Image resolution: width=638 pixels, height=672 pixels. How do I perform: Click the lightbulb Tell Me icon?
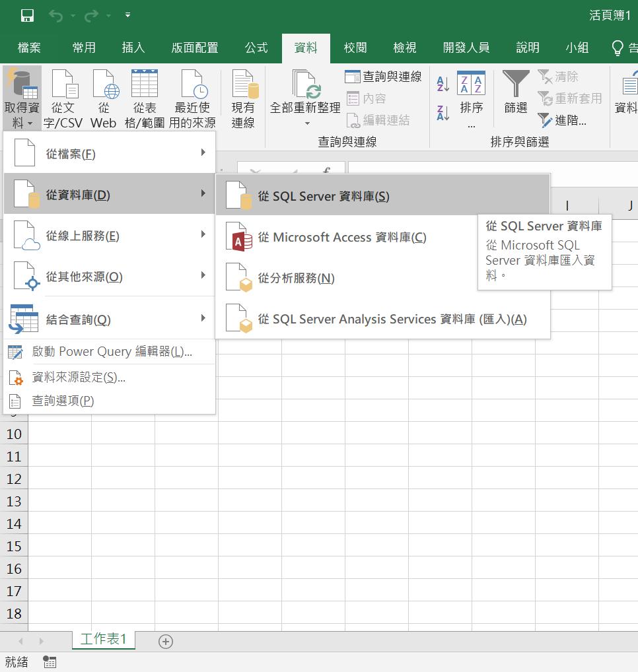click(x=618, y=48)
